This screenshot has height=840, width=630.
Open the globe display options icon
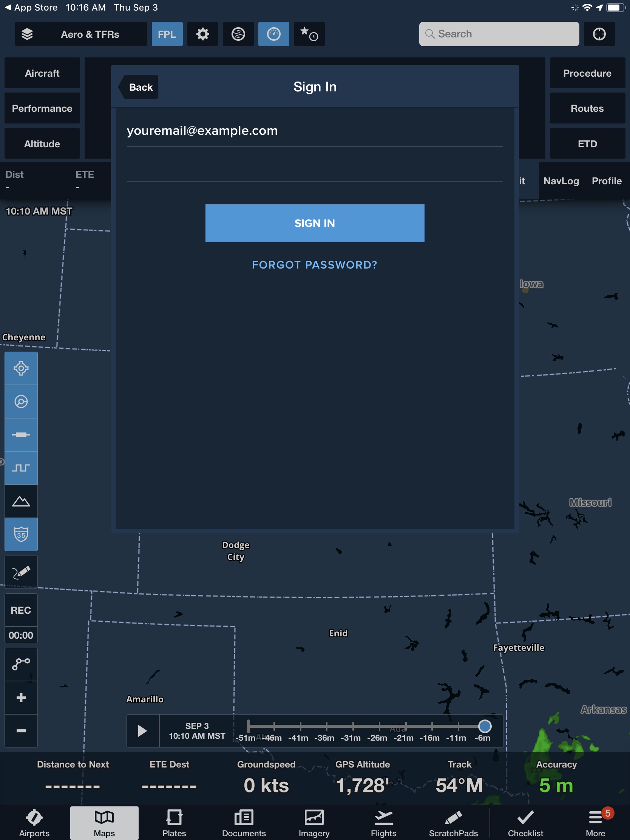coord(238,34)
